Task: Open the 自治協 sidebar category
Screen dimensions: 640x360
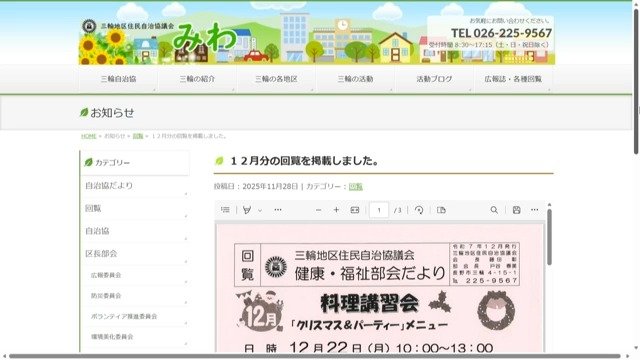Action: point(135,231)
